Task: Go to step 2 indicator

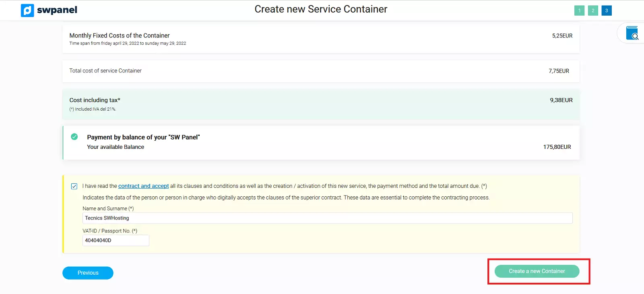Action: coord(593,10)
